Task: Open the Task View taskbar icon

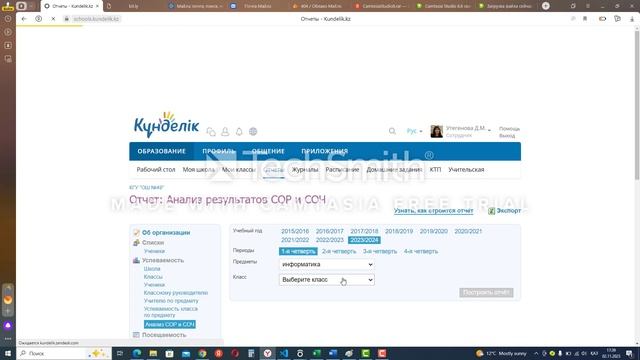Action: pos(120,353)
